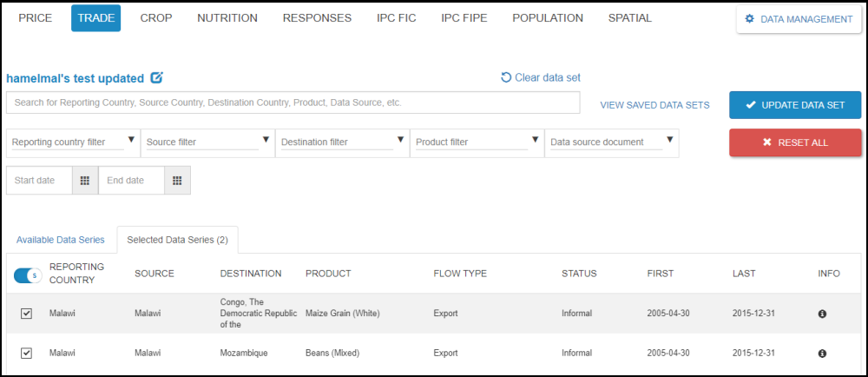Viewport: 868px width, 377px height.
Task: Expand the Destination filter dropdown
Action: [400, 139]
